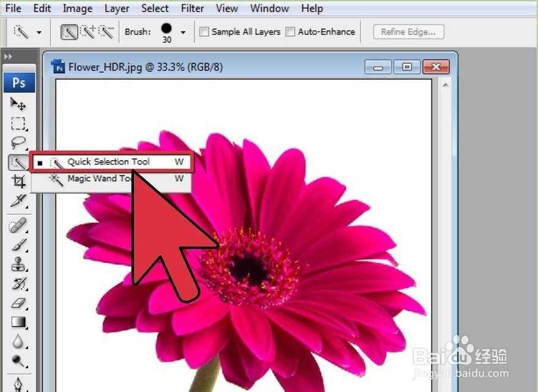This screenshot has height=392, width=538.
Task: Choose Magic Wand Tool from the flyout
Action: pos(111,179)
